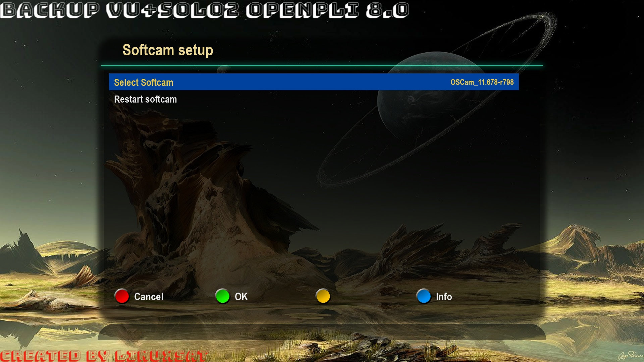The width and height of the screenshot is (644, 362).
Task: Click the yellow function button
Action: 323,296
